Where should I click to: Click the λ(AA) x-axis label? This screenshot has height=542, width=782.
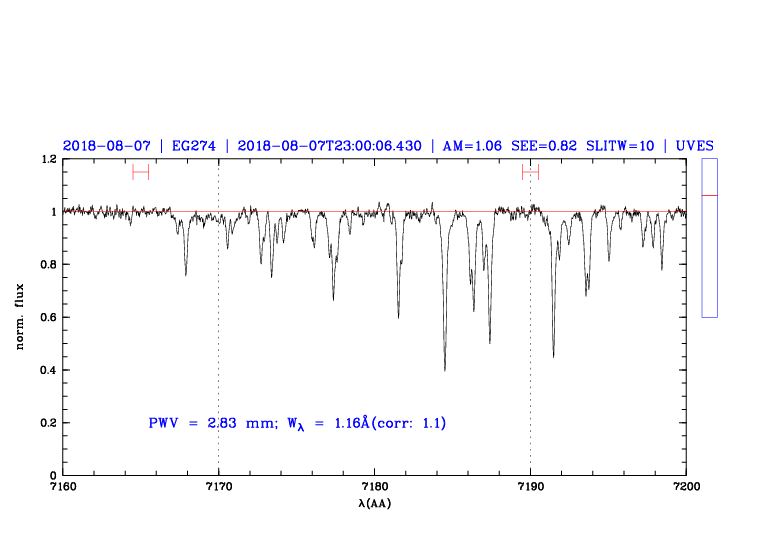pos(374,503)
